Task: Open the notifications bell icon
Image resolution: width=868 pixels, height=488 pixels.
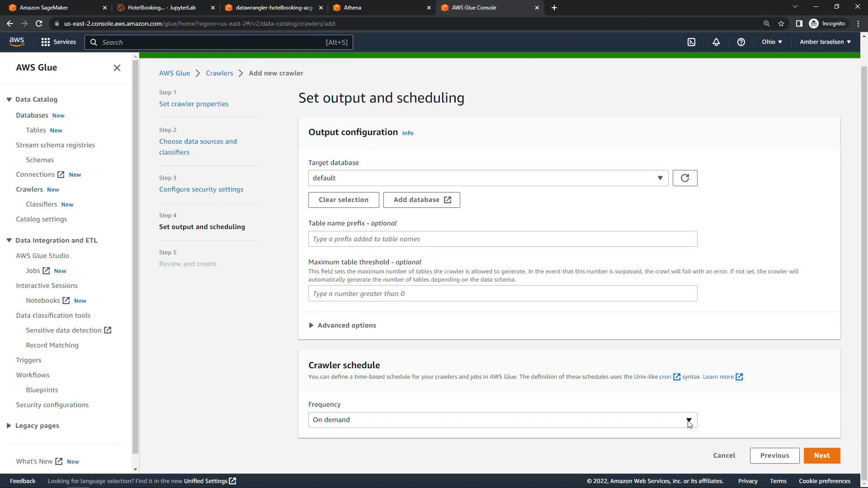Action: [716, 42]
